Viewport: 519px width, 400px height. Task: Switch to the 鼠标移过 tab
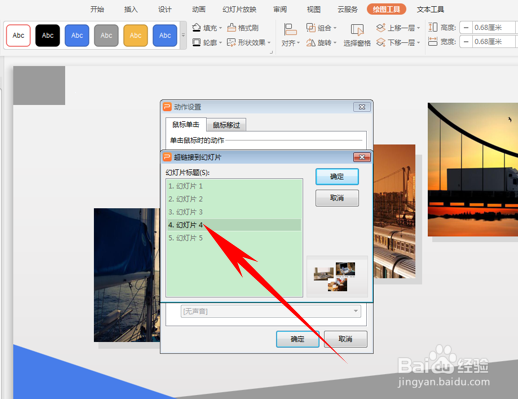click(226, 125)
